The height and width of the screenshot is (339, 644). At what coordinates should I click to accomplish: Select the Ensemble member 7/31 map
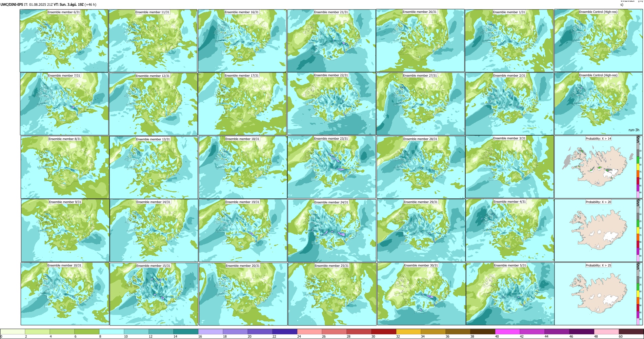click(x=64, y=104)
